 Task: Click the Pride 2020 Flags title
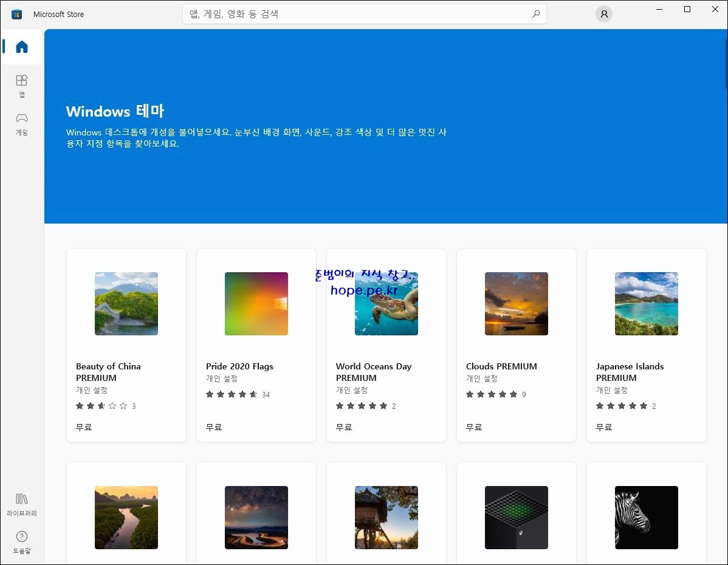(x=239, y=366)
